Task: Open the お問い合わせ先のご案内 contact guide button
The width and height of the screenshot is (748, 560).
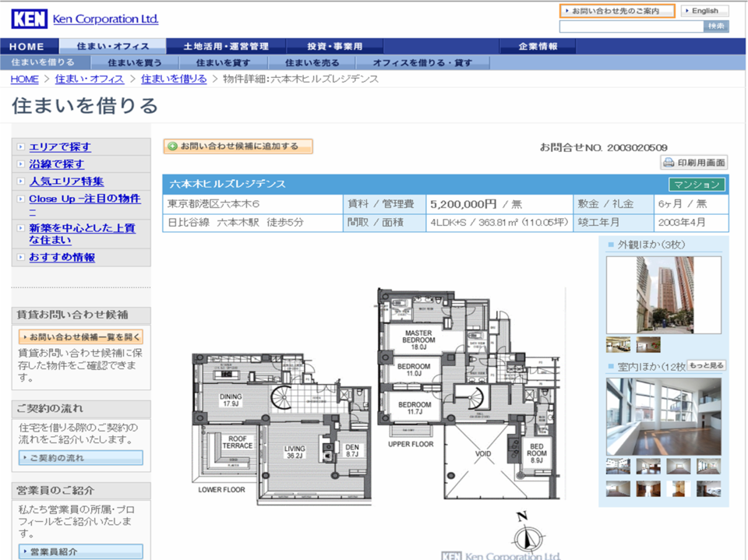Action: click(617, 11)
